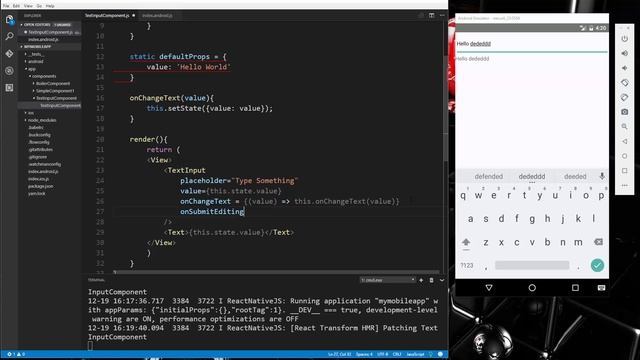Expand the __tests__ folder

35,54
